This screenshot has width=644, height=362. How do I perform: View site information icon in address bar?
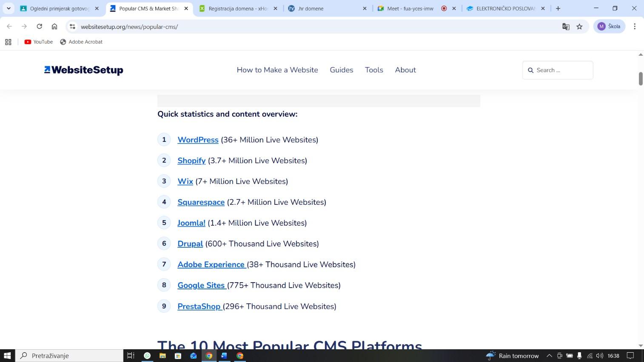tap(72, 26)
